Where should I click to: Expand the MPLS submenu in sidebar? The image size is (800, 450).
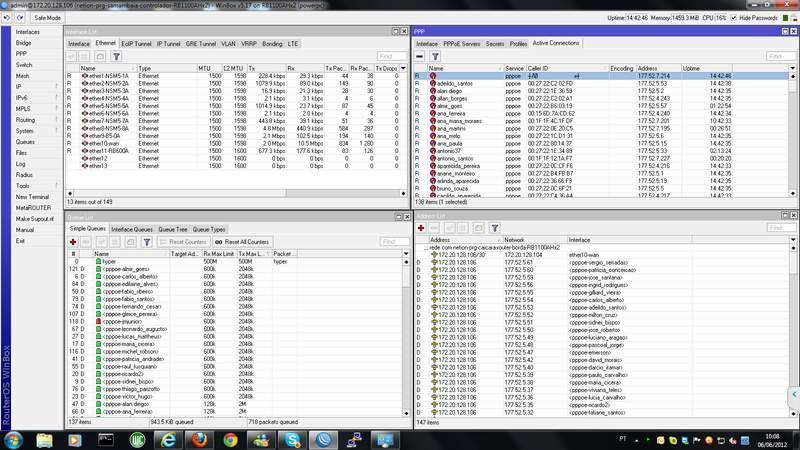36,109
